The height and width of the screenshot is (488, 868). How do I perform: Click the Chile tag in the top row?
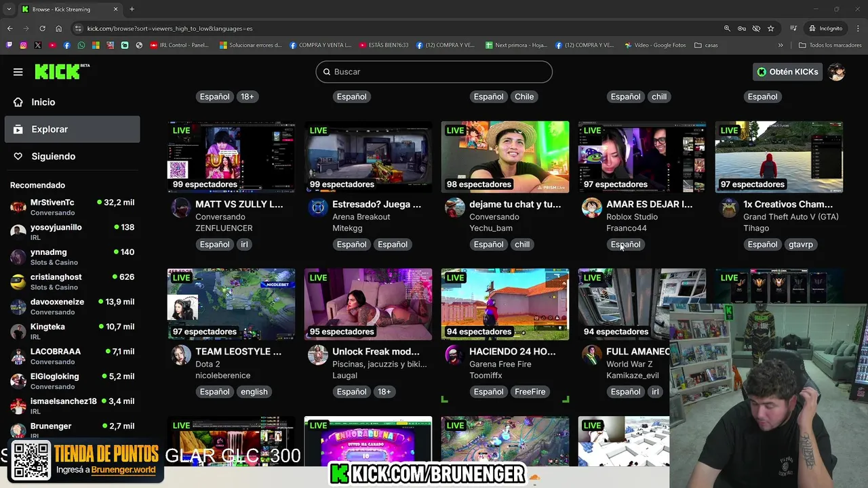pos(524,97)
